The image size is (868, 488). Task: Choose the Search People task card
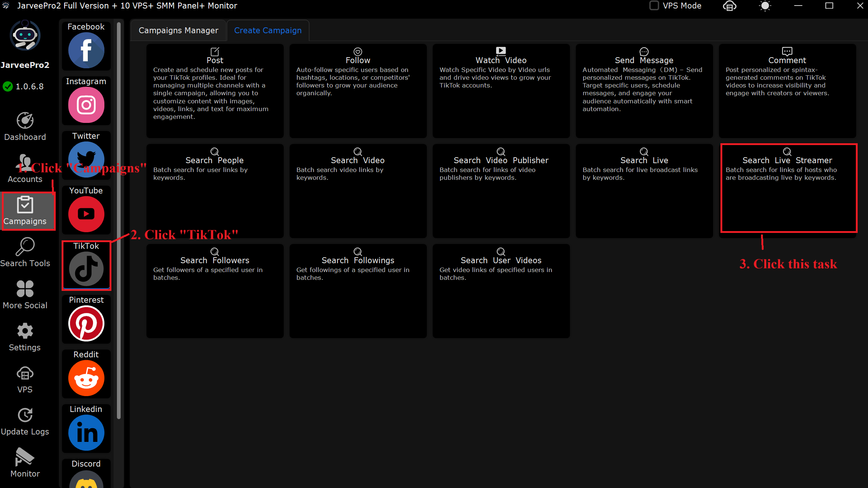point(215,191)
